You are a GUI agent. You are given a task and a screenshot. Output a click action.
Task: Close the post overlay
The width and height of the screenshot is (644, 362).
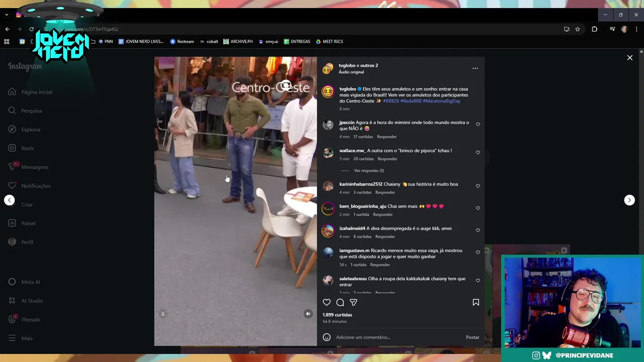click(629, 58)
